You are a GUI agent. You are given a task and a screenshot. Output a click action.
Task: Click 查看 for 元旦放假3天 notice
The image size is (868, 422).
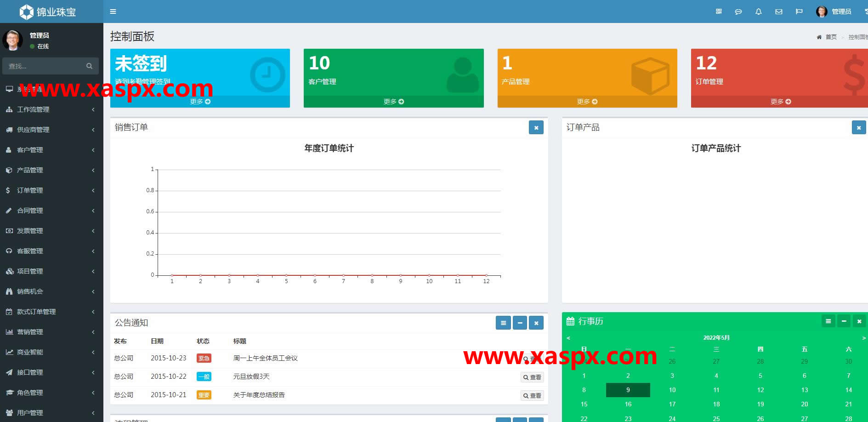pyautogui.click(x=532, y=377)
